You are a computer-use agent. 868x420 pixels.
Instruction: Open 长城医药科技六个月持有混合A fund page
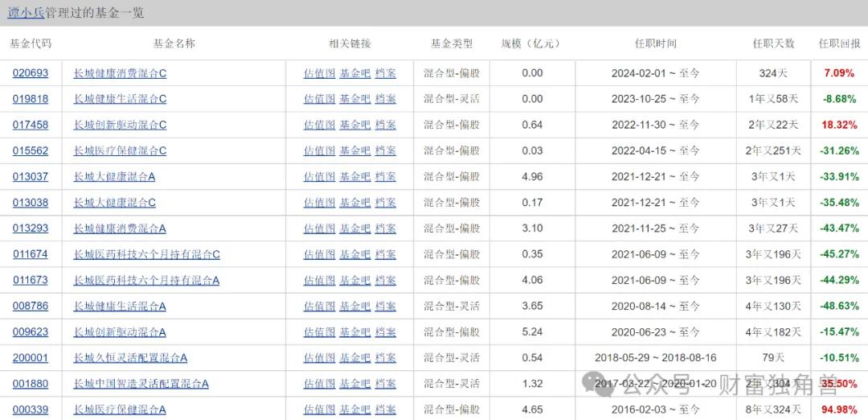tap(147, 280)
